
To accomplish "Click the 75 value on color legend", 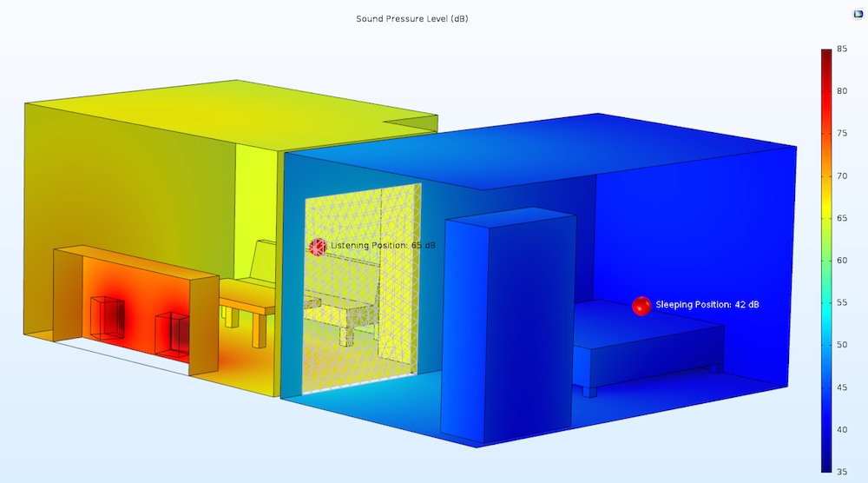I will (841, 134).
